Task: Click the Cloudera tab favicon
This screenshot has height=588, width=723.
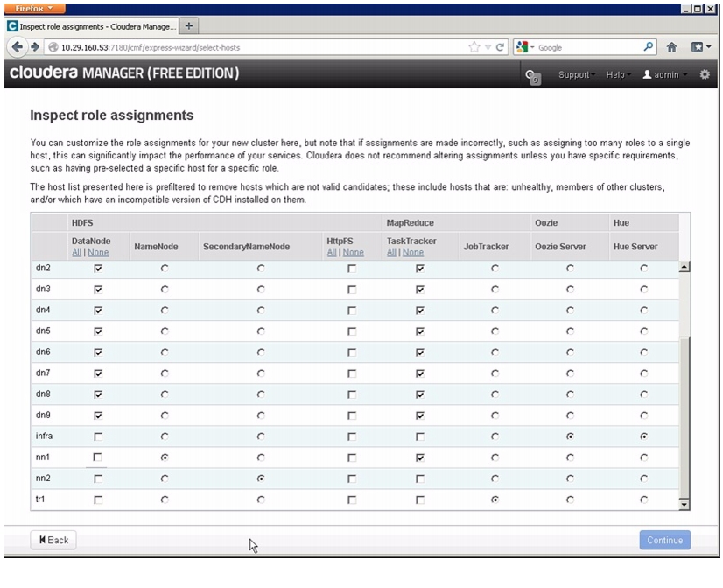Action: (x=12, y=26)
